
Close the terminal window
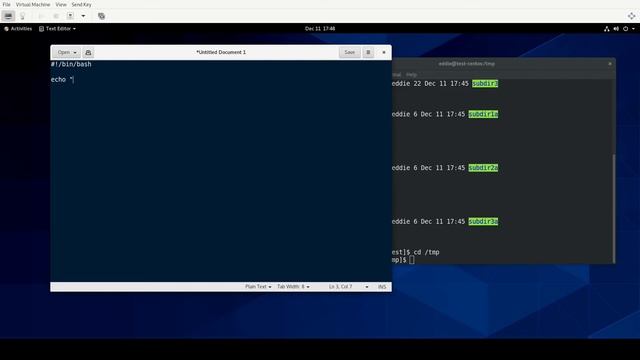610,64
